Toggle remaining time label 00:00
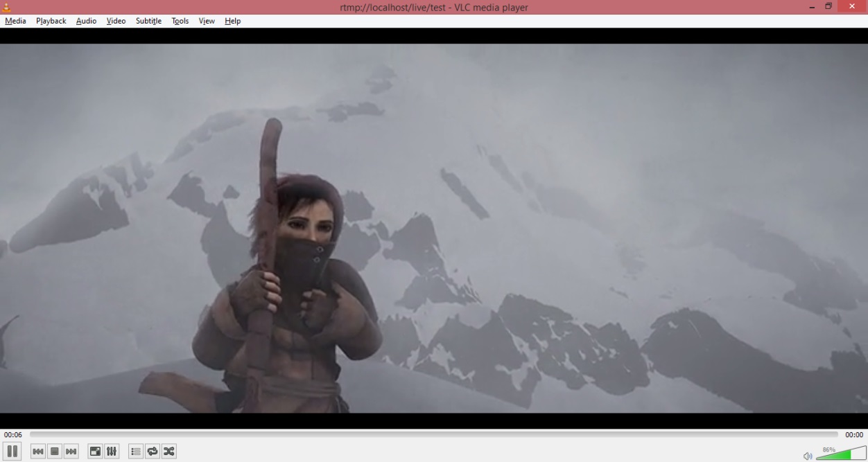This screenshot has height=462, width=868. 854,435
